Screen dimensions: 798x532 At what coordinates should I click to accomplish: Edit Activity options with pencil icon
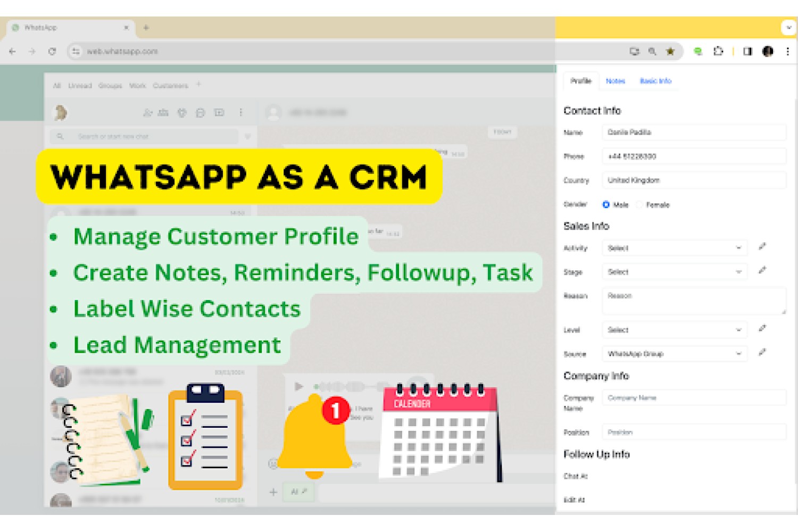tap(762, 246)
